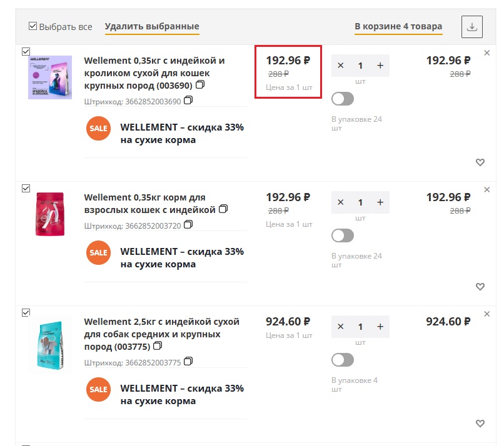Uncheck the first product's checkbox
Screen dimensions: 504x446
click(x=26, y=51)
